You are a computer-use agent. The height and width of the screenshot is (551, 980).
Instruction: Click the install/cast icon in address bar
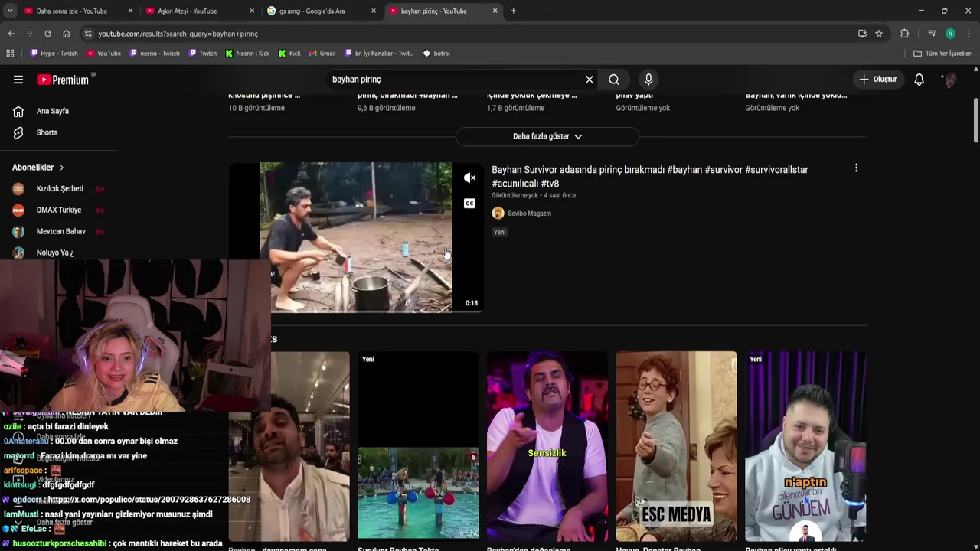point(862,34)
